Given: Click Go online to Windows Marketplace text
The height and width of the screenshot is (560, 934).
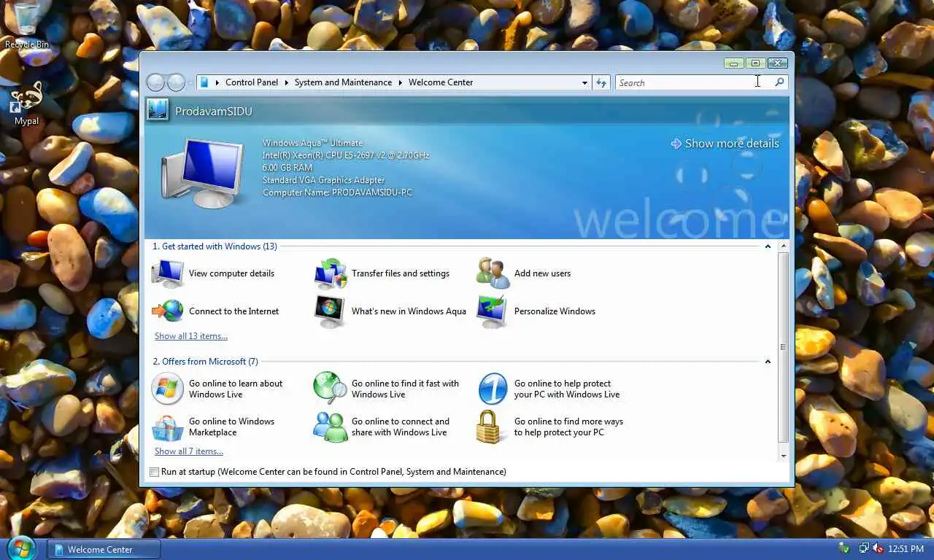Looking at the screenshot, I should [x=231, y=427].
